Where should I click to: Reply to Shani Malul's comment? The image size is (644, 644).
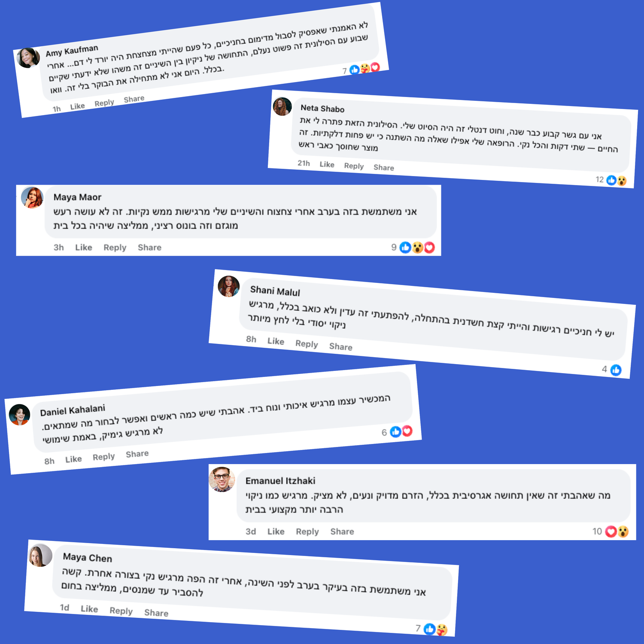click(x=307, y=344)
